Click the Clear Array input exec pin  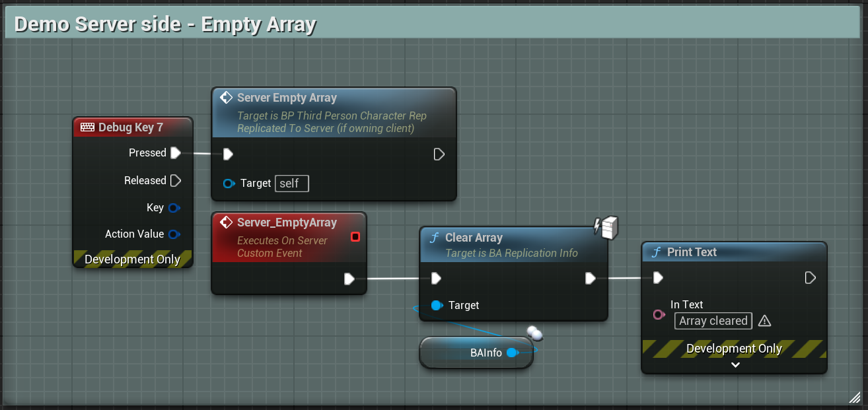pyautogui.click(x=436, y=279)
